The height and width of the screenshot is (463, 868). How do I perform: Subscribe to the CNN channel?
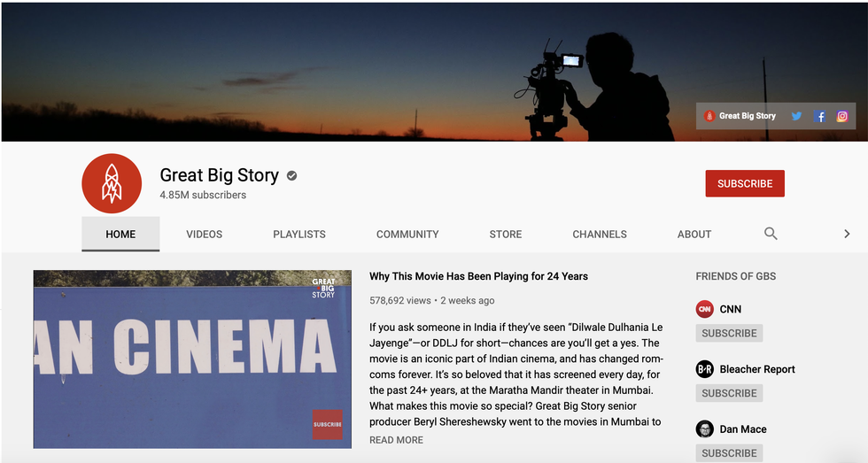click(729, 333)
